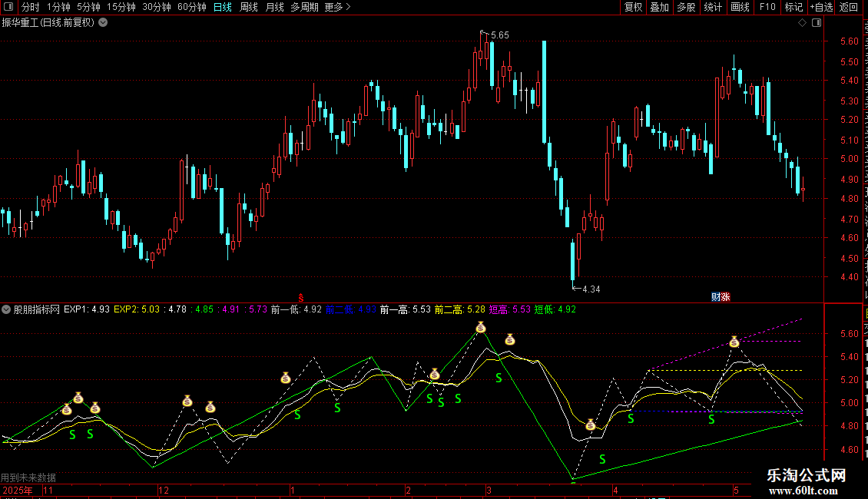The height and width of the screenshot is (499, 868).
Task: Open dropdown beside 振华重工 chart title
Action: point(103,23)
